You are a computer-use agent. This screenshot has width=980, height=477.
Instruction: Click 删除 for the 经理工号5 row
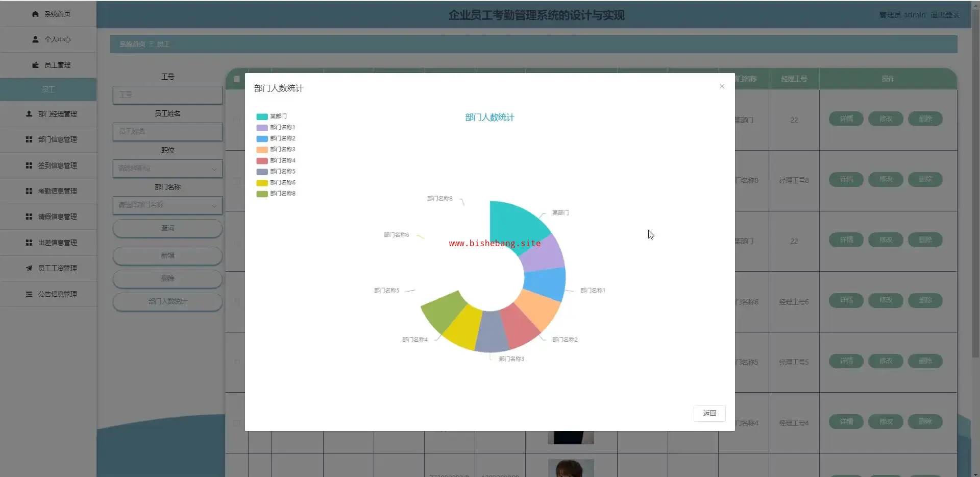tap(925, 361)
